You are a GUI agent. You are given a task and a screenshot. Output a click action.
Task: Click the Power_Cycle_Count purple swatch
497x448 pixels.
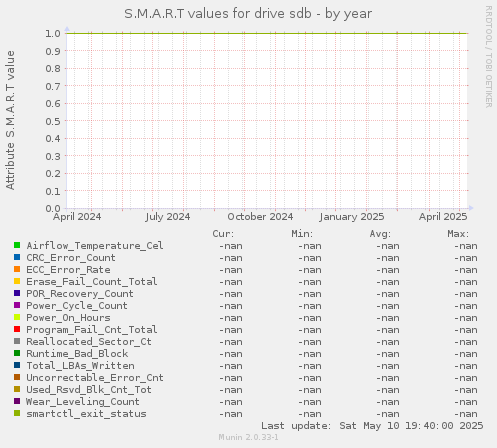point(17,305)
